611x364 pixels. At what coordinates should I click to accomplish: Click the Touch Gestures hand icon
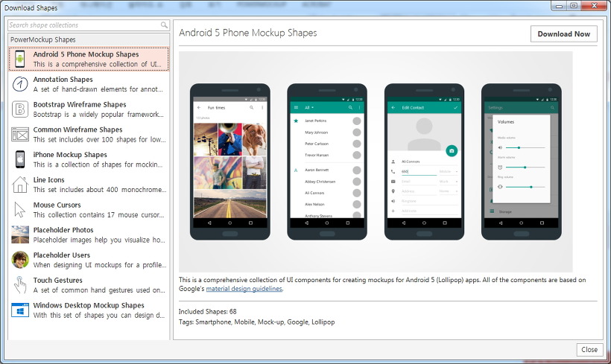pyautogui.click(x=20, y=285)
